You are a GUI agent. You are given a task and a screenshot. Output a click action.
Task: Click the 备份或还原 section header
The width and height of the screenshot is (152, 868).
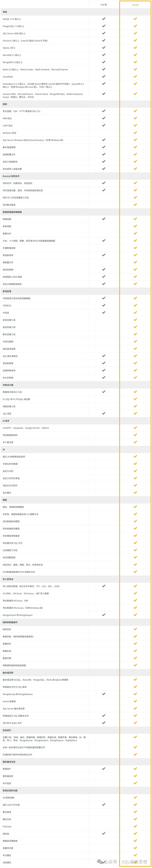[x=8, y=673]
